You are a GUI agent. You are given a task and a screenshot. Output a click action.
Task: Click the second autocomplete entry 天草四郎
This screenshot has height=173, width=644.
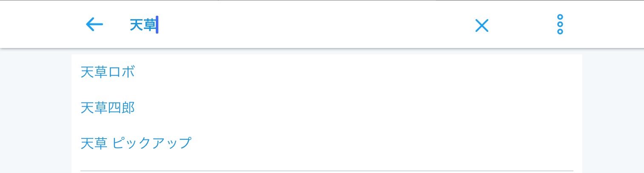pyautogui.click(x=108, y=108)
